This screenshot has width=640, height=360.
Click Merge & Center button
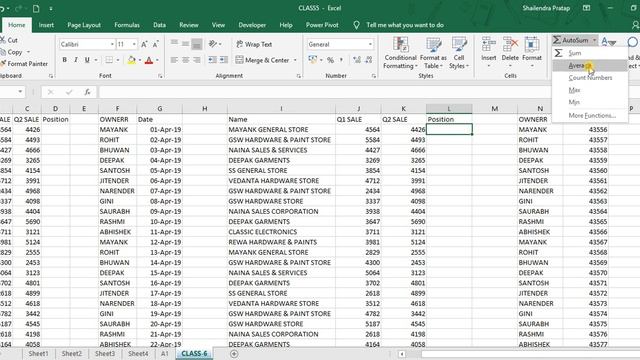pyautogui.click(x=262, y=60)
